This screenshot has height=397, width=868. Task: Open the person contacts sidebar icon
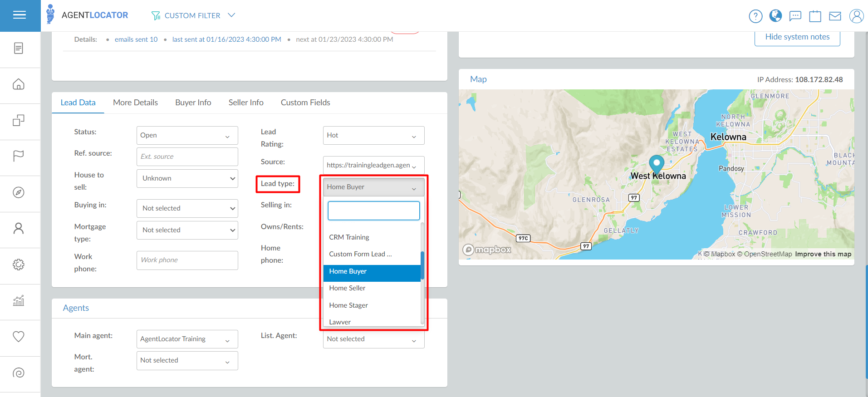[19, 228]
